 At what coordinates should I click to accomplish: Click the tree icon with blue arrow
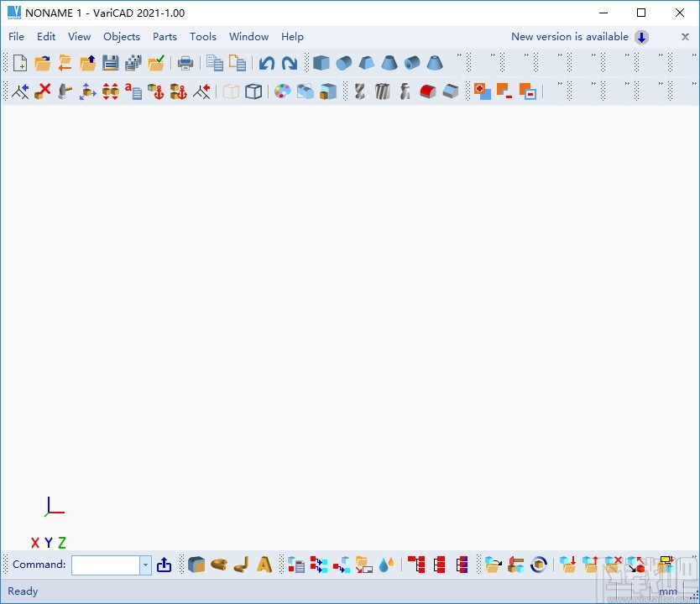click(20, 91)
